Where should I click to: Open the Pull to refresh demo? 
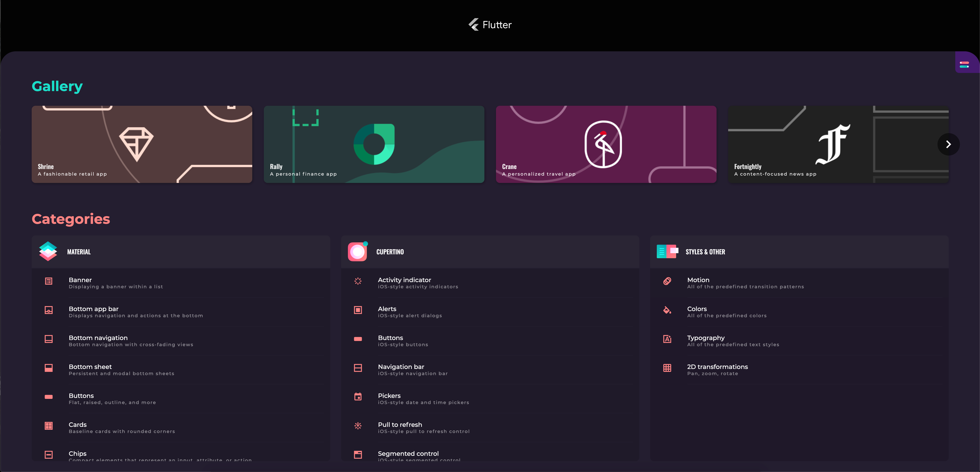[490, 428]
